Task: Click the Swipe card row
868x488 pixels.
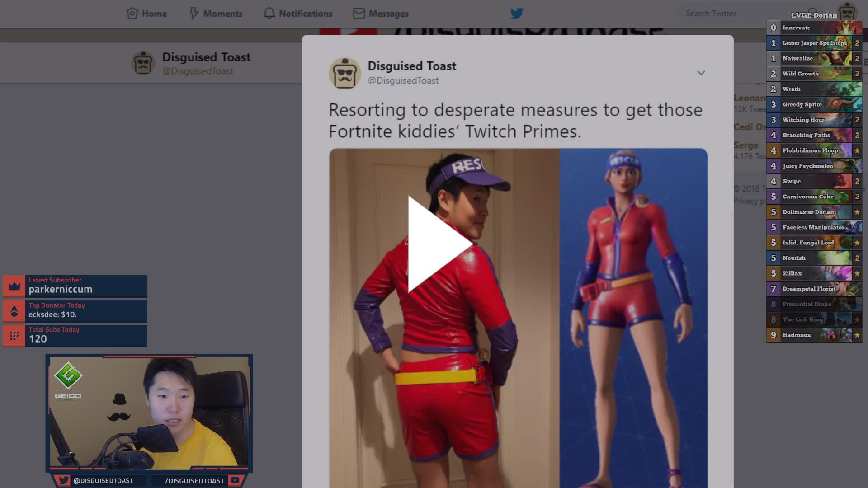Action: pos(814,181)
